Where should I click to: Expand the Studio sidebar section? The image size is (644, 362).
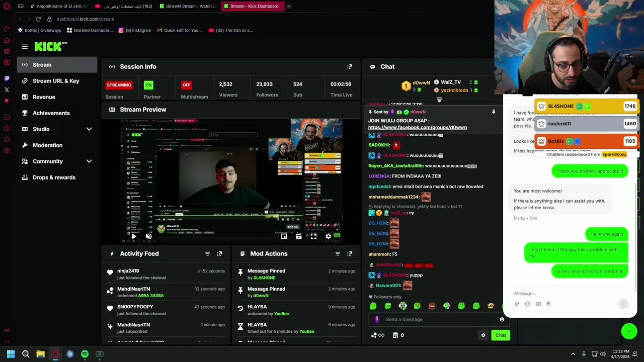point(89,129)
